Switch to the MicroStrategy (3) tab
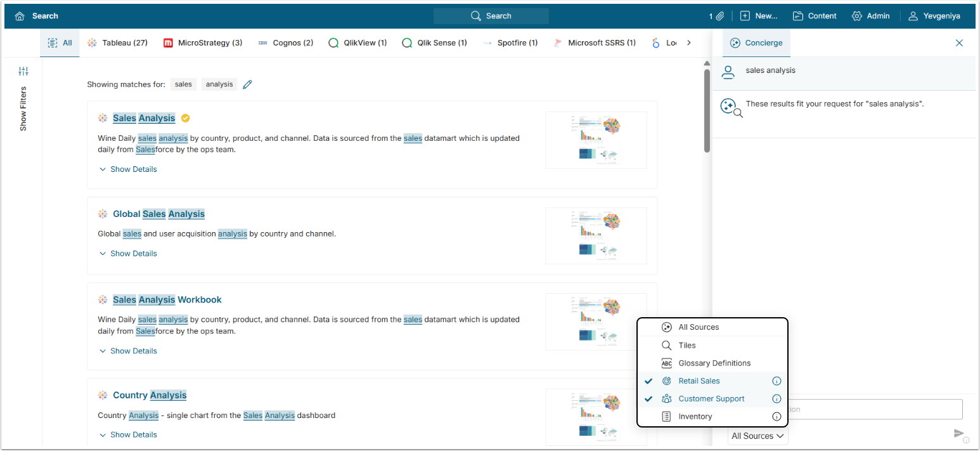This screenshot has height=451, width=980. tap(203, 43)
